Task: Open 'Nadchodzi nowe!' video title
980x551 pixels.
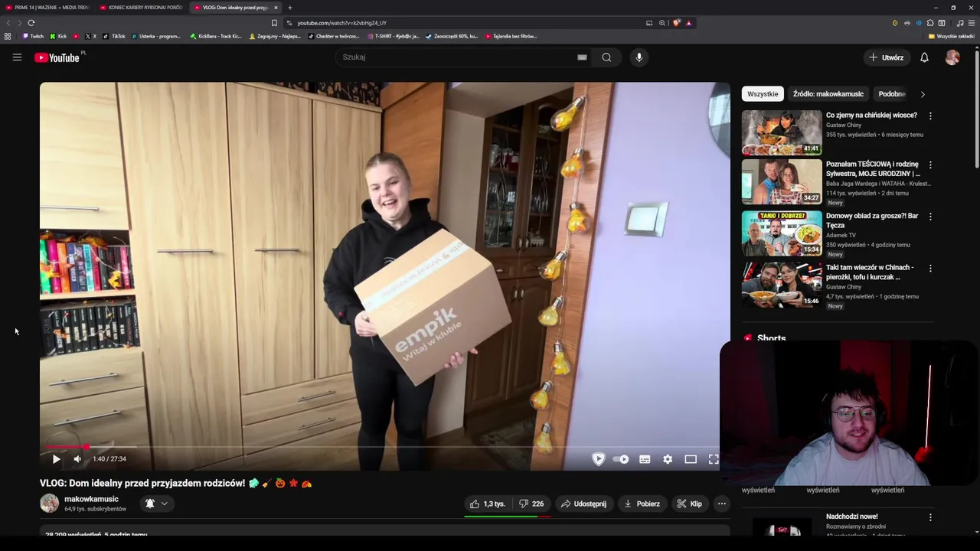Action: click(851, 517)
